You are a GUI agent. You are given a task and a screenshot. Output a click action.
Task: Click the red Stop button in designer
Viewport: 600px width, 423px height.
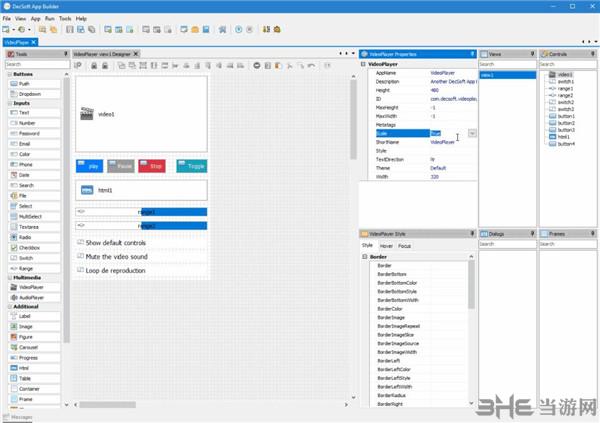(x=152, y=166)
